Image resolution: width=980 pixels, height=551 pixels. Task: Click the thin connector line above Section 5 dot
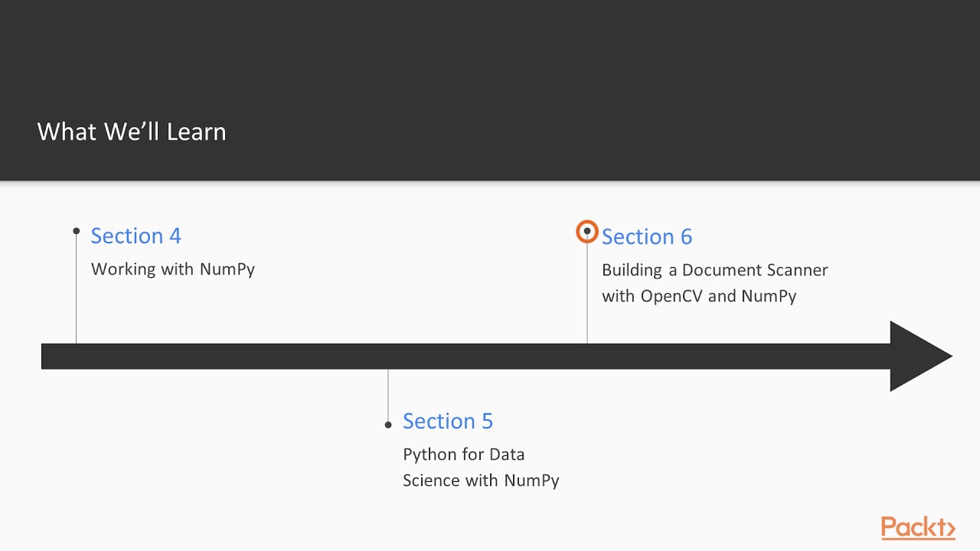[x=388, y=394]
